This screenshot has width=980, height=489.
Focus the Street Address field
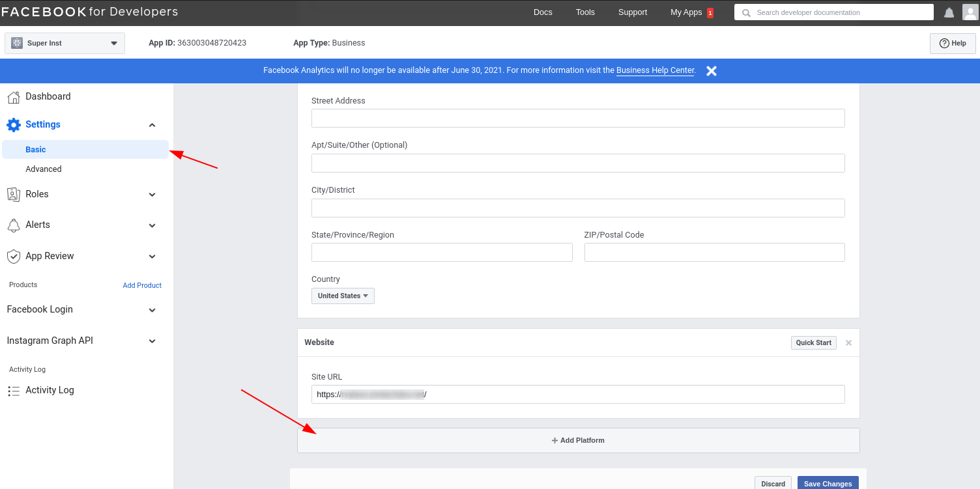click(x=578, y=119)
